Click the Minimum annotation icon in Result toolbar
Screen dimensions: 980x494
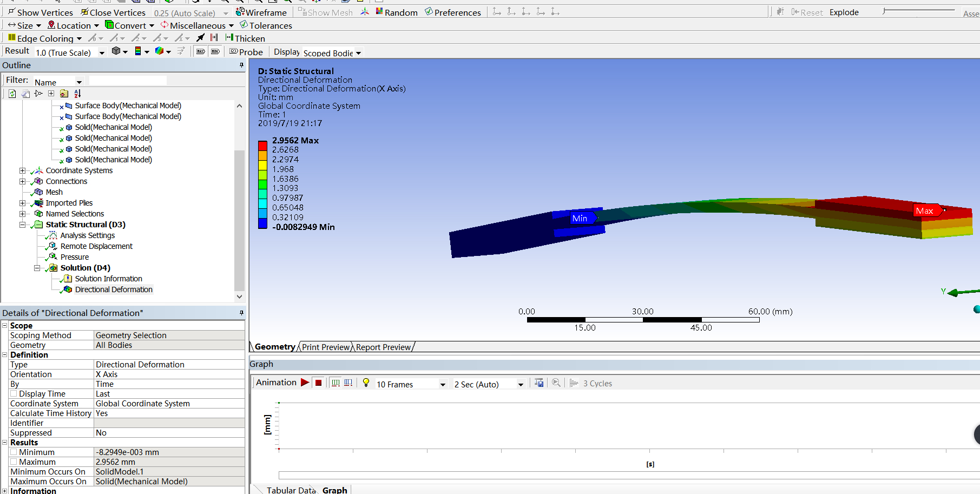click(215, 51)
